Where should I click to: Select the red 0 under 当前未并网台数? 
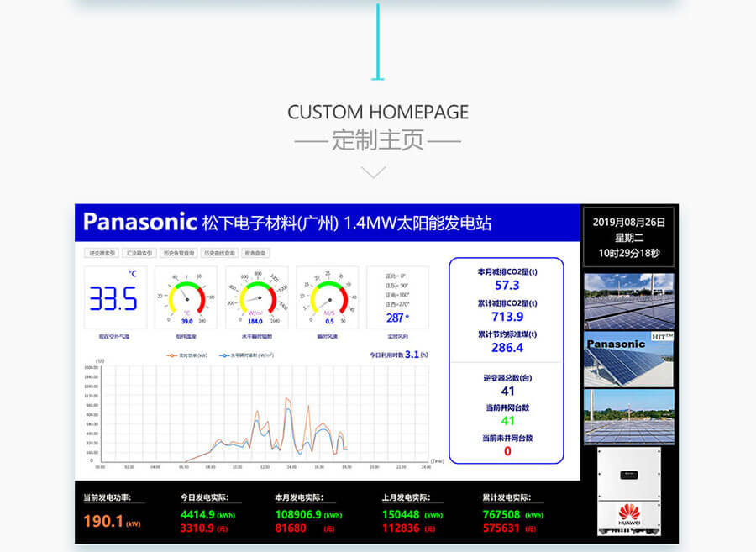click(507, 451)
